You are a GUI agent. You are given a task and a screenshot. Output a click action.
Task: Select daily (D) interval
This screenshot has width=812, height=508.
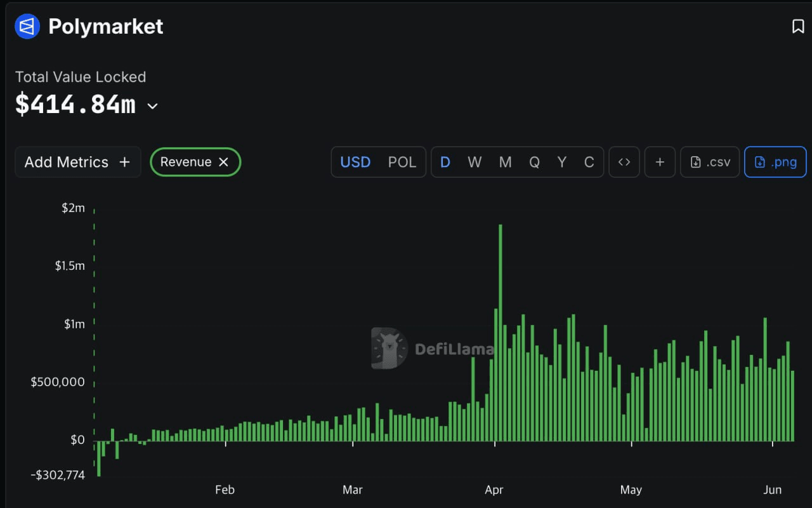point(445,162)
